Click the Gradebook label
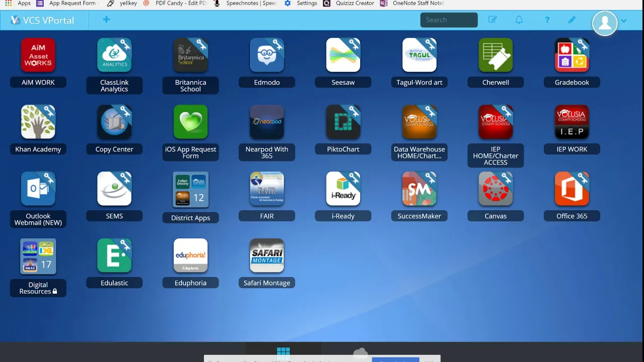Viewport: 644px width, 362px height. pyautogui.click(x=572, y=82)
